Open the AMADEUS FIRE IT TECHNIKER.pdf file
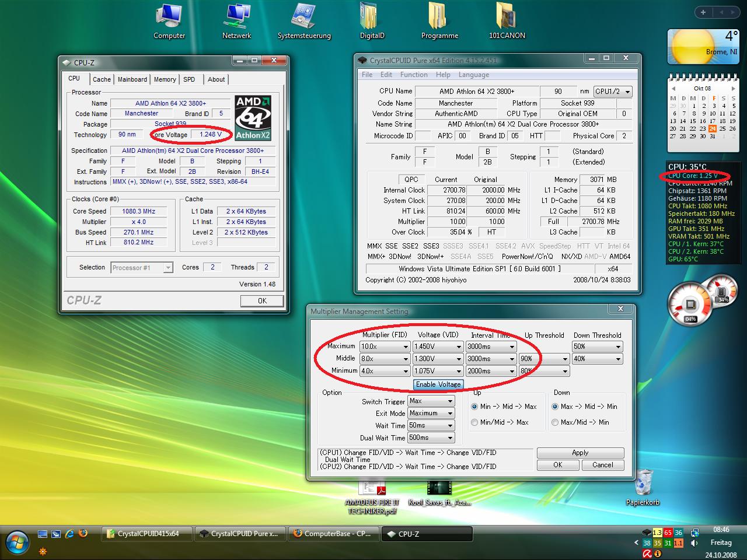The width and height of the screenshot is (747, 560). coord(372,497)
